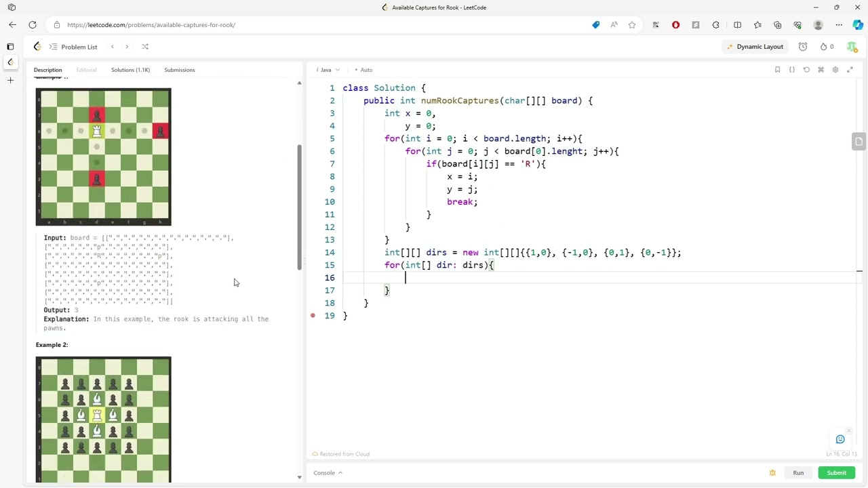Expand the code editor to fullscreen
Viewport: 868px width, 488px height.
[x=850, y=70]
